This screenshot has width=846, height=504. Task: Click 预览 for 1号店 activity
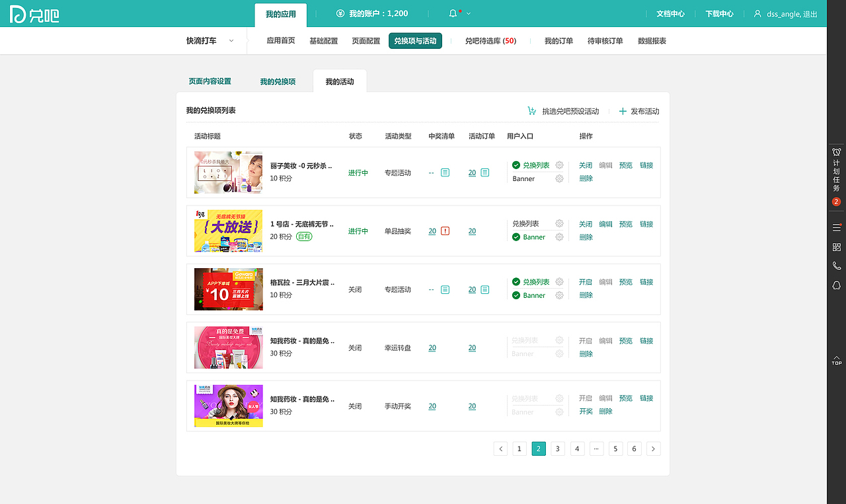[x=626, y=224]
